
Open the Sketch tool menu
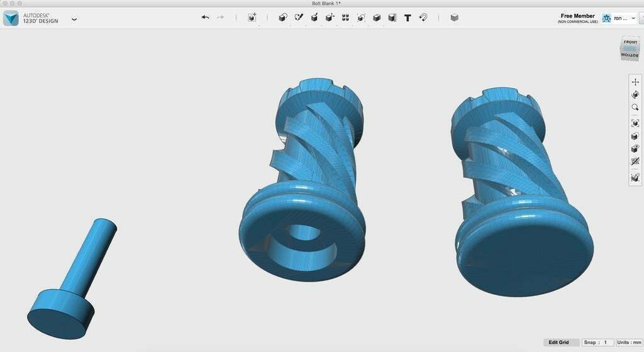299,17
